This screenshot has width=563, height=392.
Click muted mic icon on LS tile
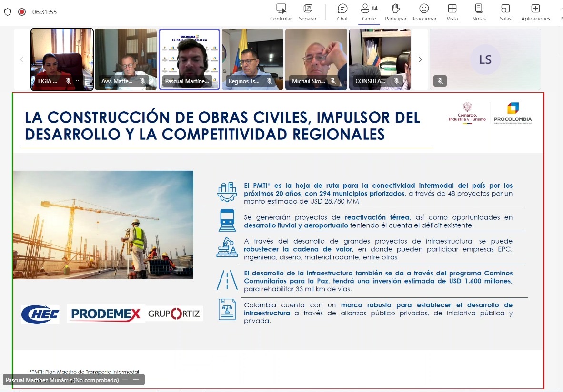click(x=440, y=81)
